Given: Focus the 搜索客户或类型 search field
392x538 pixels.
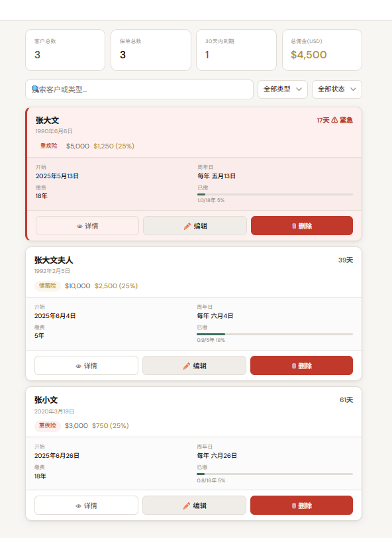Looking at the screenshot, I should point(139,89).
